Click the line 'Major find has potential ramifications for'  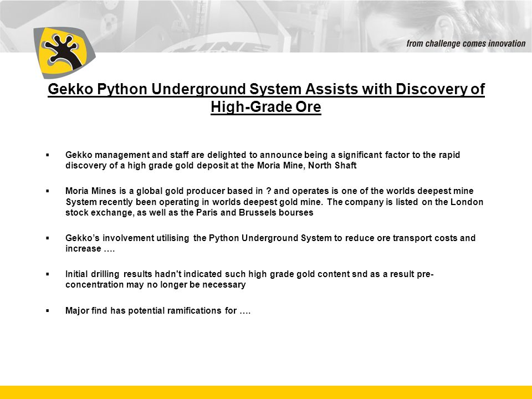[x=158, y=311]
